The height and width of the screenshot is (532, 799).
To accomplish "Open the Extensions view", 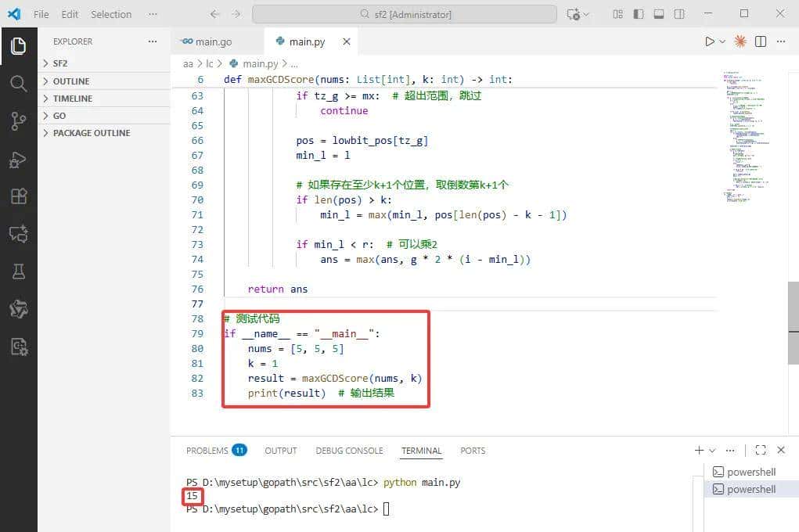I will (x=19, y=196).
